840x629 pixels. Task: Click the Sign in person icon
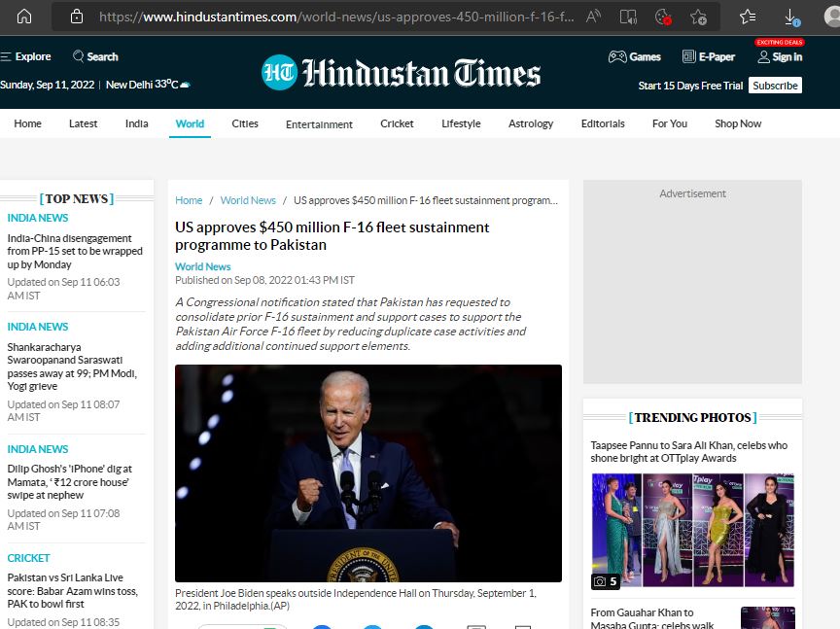[x=763, y=56]
